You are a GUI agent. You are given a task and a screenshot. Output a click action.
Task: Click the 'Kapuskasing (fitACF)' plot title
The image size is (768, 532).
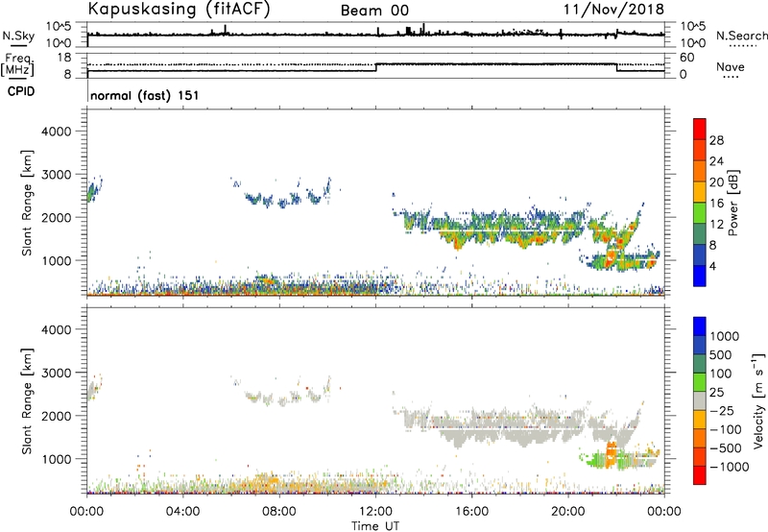point(179,9)
